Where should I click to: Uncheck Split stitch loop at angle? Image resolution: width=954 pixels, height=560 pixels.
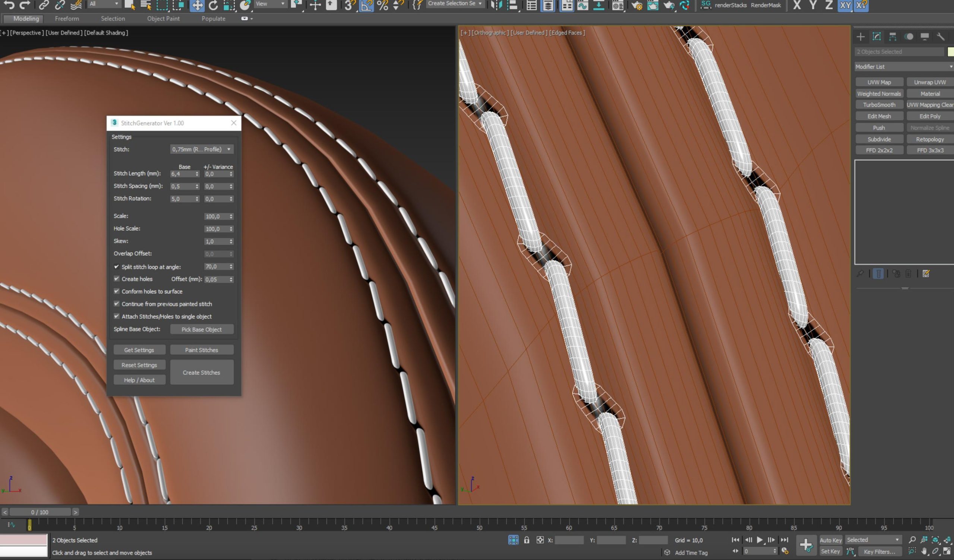coord(117,267)
